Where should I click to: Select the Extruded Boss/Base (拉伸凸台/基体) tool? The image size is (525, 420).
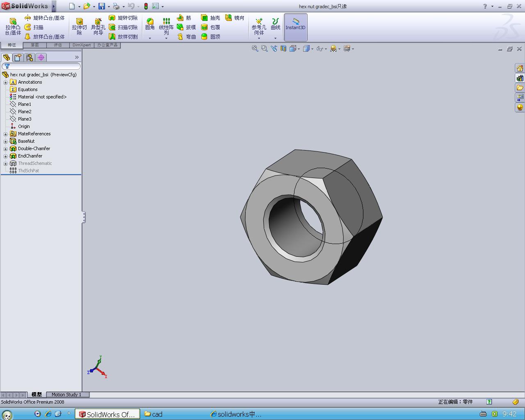[x=13, y=27]
